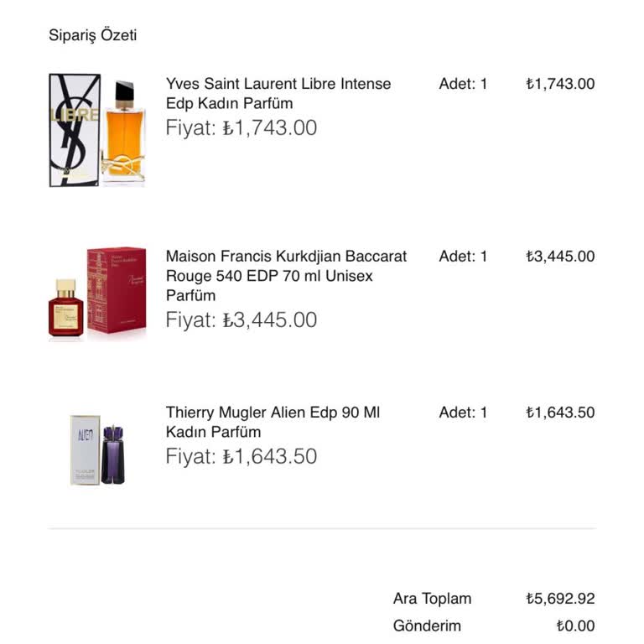Click the Sipariş Özeti heading
This screenshot has height=644, width=644.
(x=92, y=35)
